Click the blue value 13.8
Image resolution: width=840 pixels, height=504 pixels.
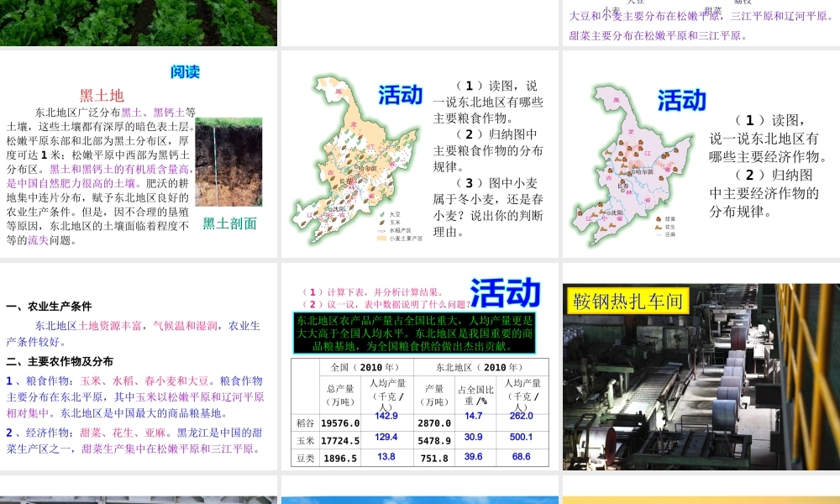pos(386,457)
